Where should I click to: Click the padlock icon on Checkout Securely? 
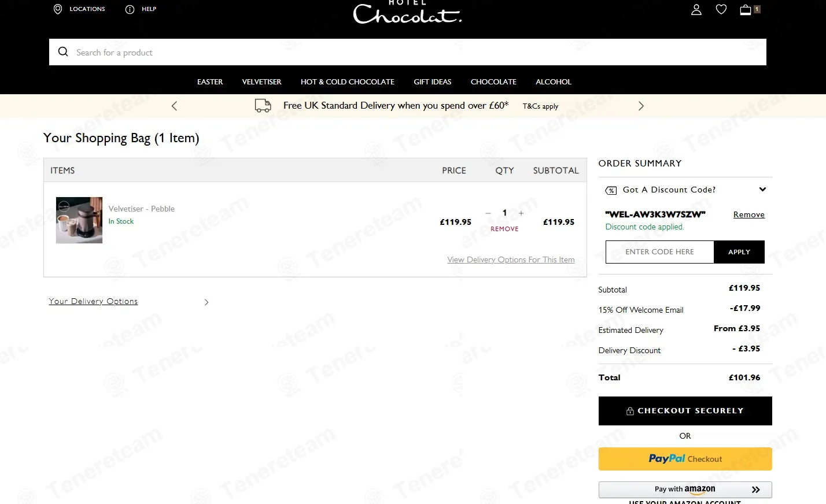[x=630, y=411]
